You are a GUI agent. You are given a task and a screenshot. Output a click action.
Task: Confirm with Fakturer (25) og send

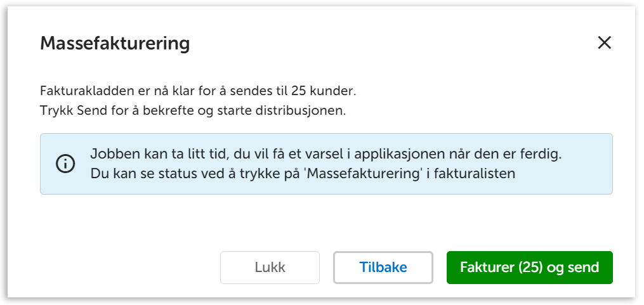(529, 268)
